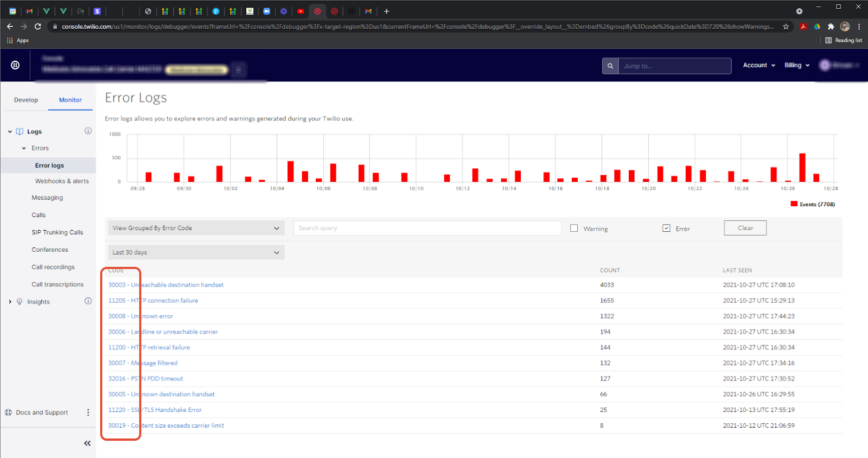
Task: Open error 30003 Unreachable destination handset
Action: pyautogui.click(x=166, y=285)
